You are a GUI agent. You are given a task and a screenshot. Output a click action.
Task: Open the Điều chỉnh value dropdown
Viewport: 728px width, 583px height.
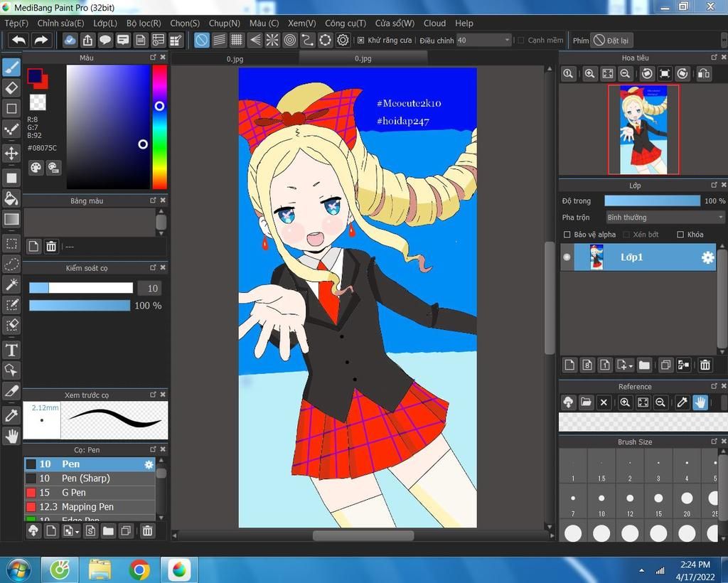(x=507, y=41)
